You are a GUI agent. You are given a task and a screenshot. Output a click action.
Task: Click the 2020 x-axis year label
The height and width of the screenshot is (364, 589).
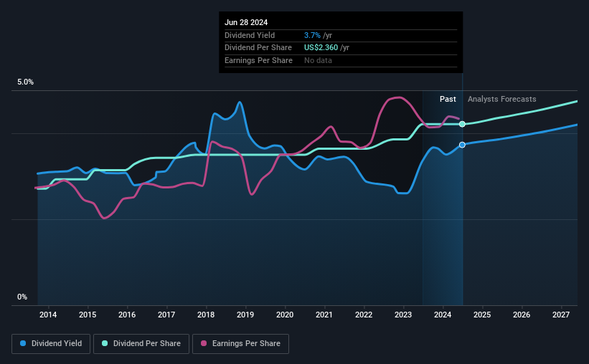tap(285, 315)
